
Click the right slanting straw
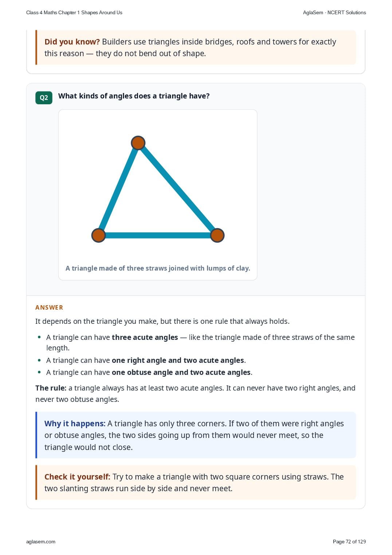178,189
